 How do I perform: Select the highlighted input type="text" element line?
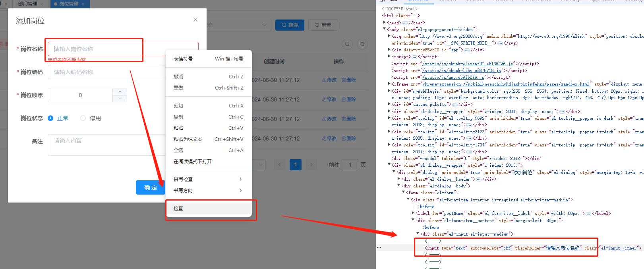pyautogui.click(x=532, y=248)
